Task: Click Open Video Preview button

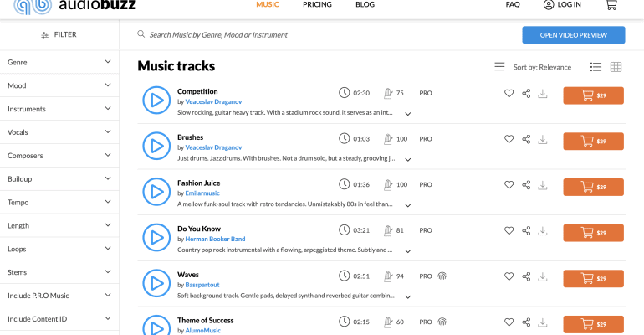Action: coord(574,35)
